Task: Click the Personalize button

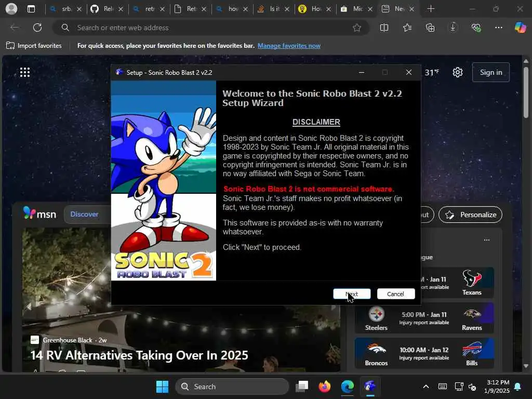Action: tap(470, 215)
